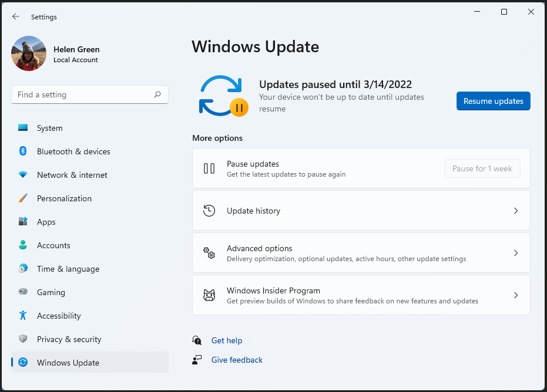This screenshot has width=547, height=392.
Task: Click the Helen Green profile picture
Action: pyautogui.click(x=29, y=53)
